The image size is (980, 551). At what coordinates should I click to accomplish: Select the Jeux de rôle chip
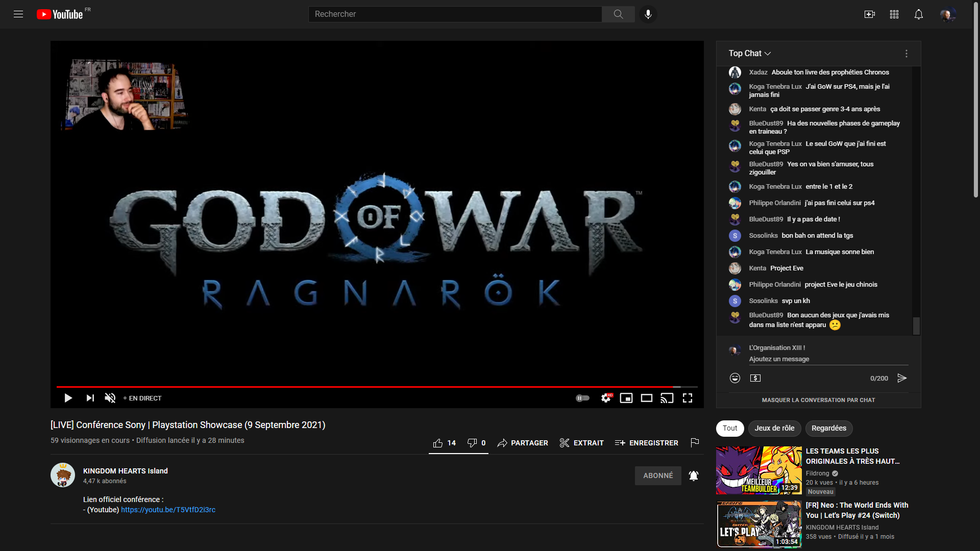pos(774,428)
